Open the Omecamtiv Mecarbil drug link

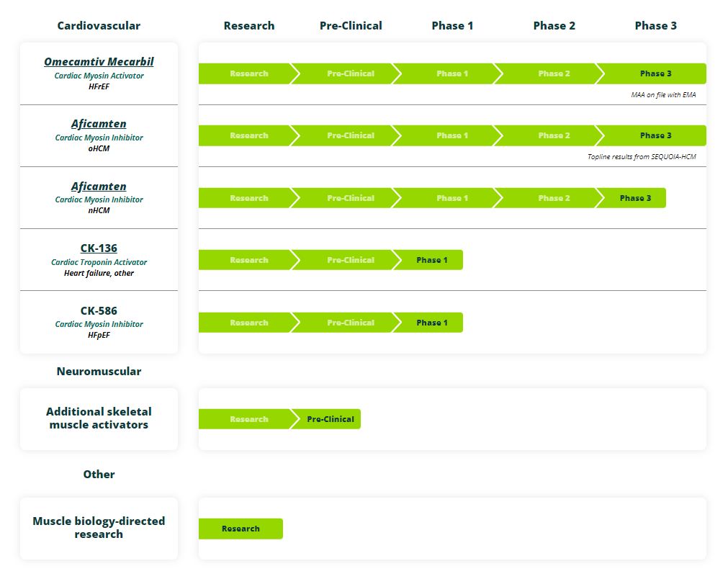click(99, 62)
